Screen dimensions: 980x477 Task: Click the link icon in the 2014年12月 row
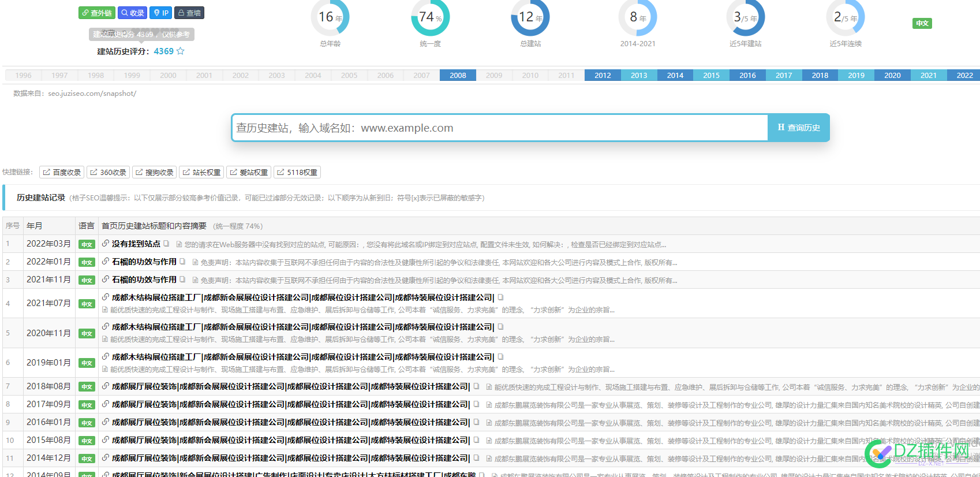tap(106, 458)
